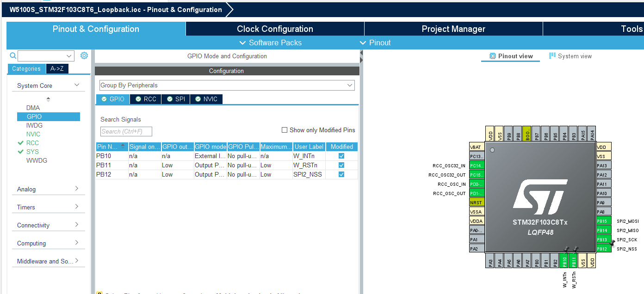This screenshot has height=294, width=644.
Task: Click the SPI2_NSS cell in the table
Action: (x=310, y=174)
